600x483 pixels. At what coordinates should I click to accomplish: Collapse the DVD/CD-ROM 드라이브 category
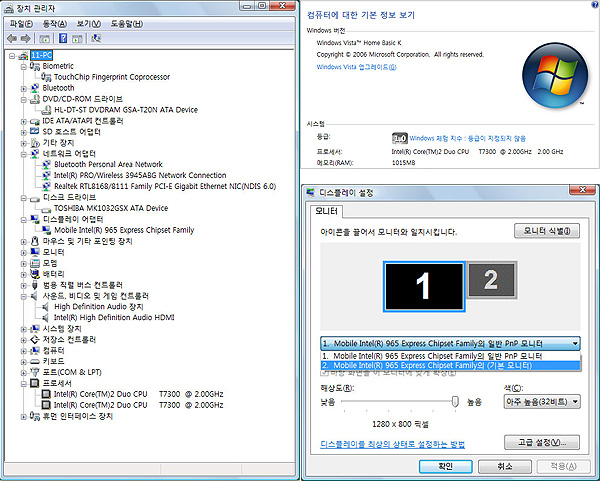[x=24, y=100]
